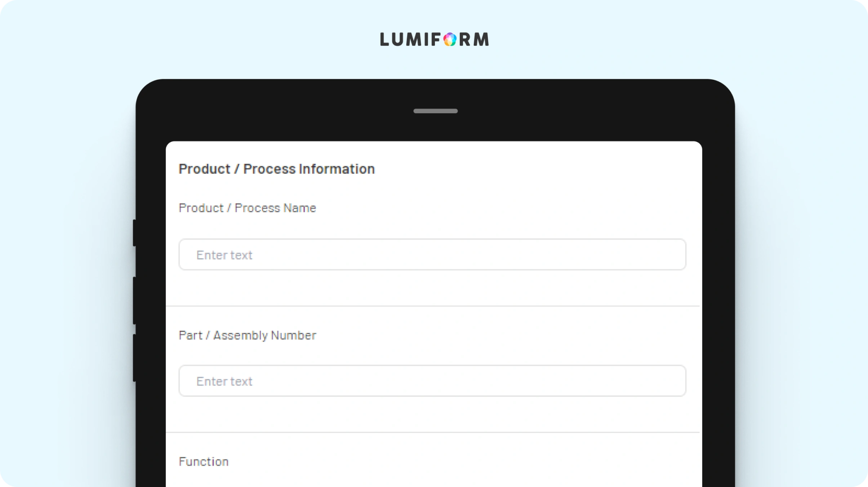Click the middle side button on tablet edge
This screenshot has height=487, width=868.
[x=134, y=301]
